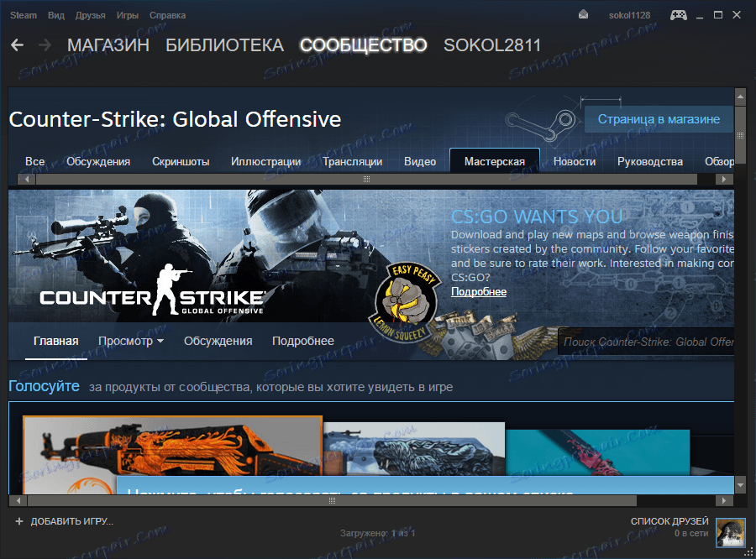Go to СООБЩЕСТВО section

364,45
